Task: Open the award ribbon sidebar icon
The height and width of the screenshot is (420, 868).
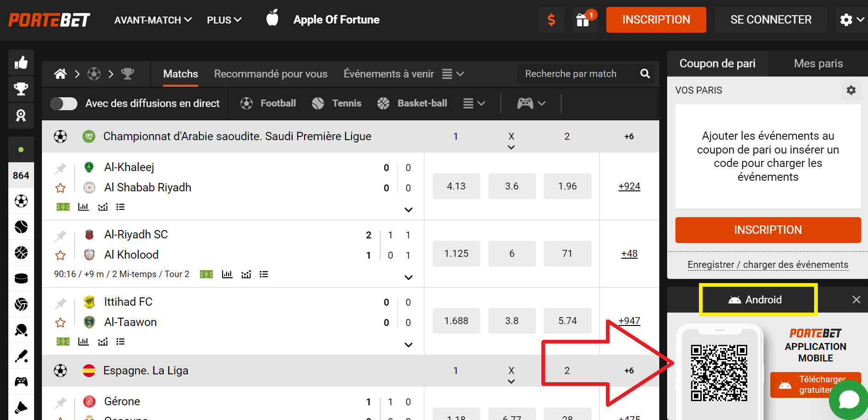Action: (21, 115)
